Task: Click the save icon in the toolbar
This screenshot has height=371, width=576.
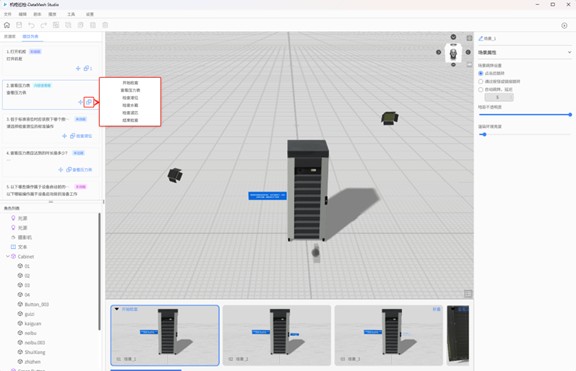Action: pyautogui.click(x=19, y=25)
